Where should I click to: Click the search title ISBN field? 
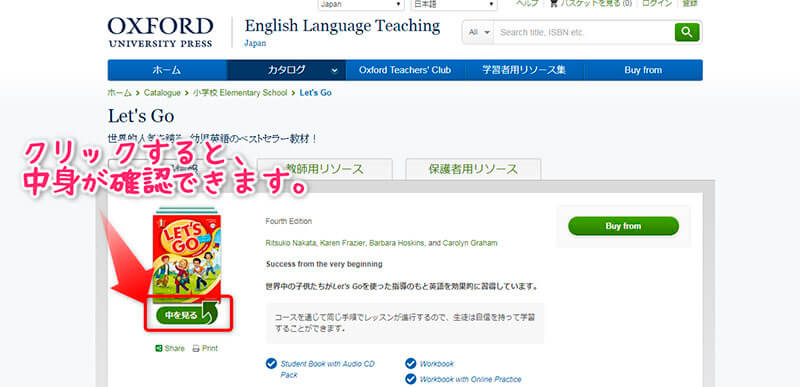click(584, 32)
